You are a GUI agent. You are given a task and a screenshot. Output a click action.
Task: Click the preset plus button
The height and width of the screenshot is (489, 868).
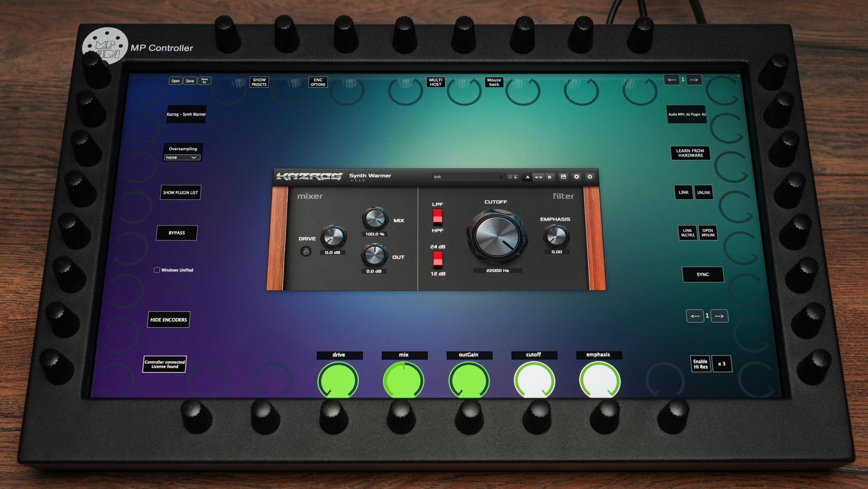pos(515,177)
